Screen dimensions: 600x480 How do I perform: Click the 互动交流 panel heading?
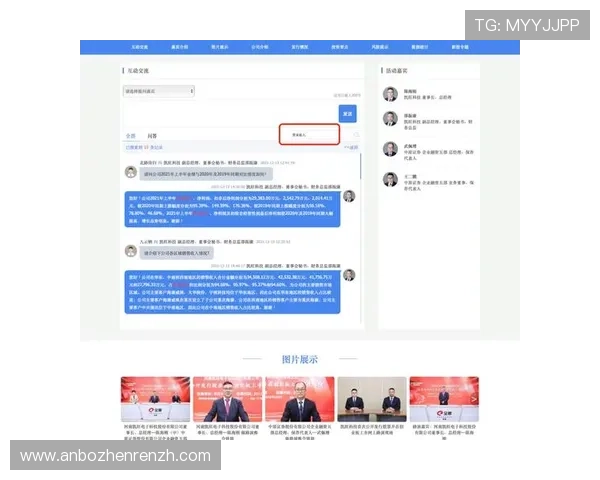point(138,70)
